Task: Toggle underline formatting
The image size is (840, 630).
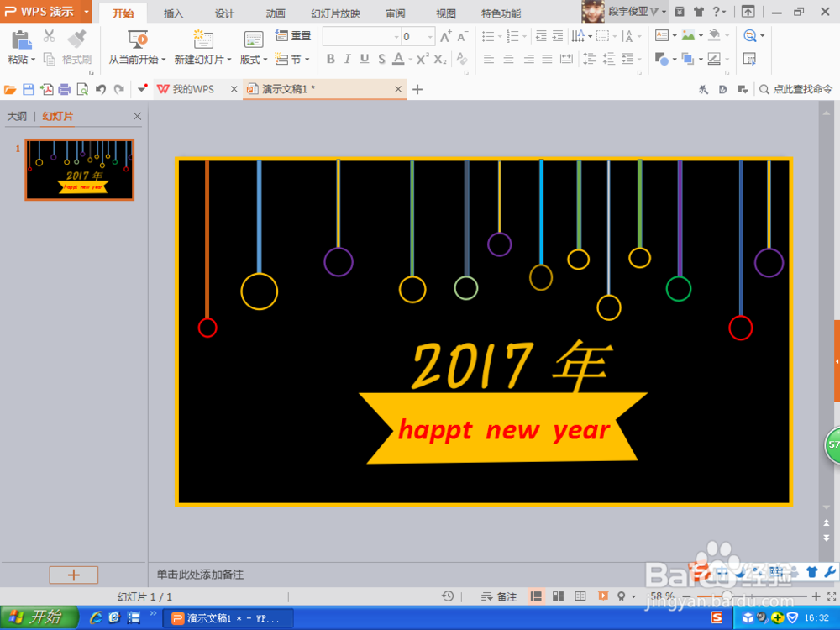Action: (x=364, y=60)
